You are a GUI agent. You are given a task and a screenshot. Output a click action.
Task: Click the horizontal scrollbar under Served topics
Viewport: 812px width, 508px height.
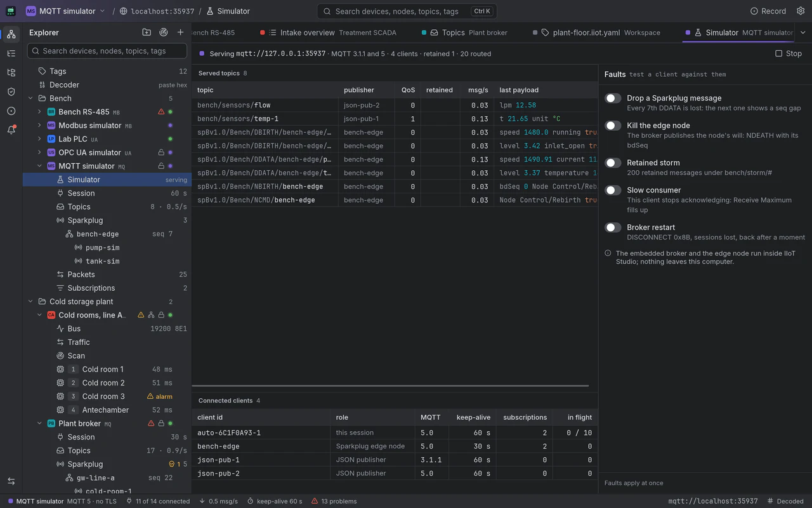[391, 385]
